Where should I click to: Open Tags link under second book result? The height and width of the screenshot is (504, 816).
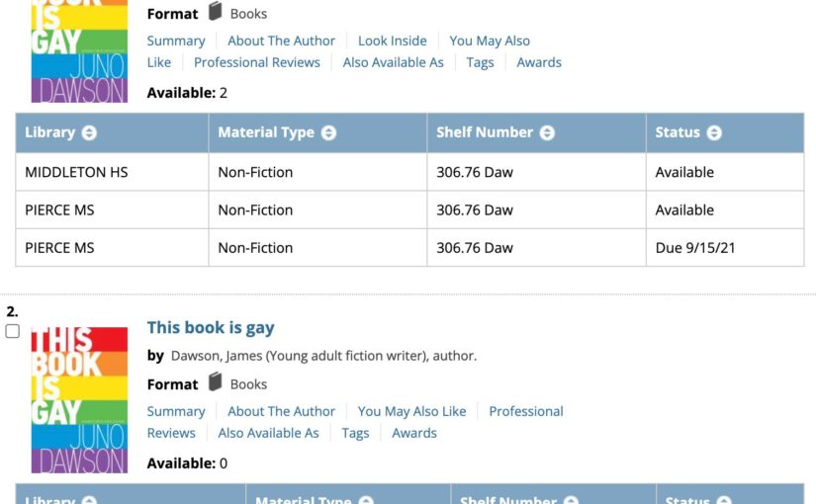tap(355, 433)
